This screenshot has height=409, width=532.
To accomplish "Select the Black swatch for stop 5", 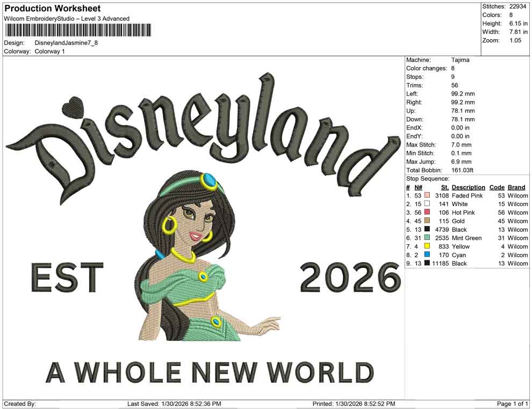I will (x=426, y=229).
